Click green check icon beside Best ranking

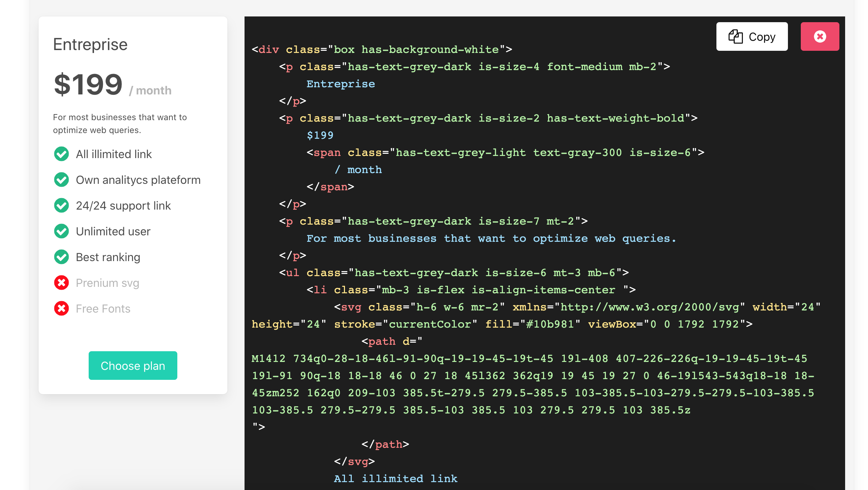click(61, 257)
